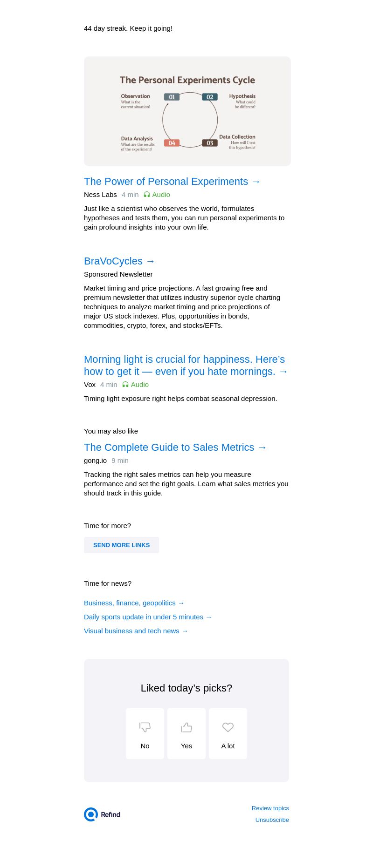Click the Review topics link
Image resolution: width=373 pixels, height=868 pixels.
270,808
